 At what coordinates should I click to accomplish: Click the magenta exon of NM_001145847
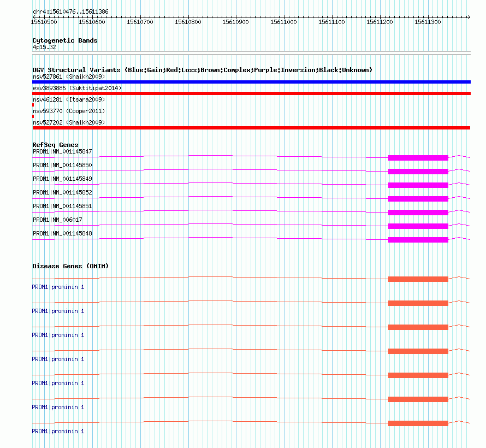[418, 158]
